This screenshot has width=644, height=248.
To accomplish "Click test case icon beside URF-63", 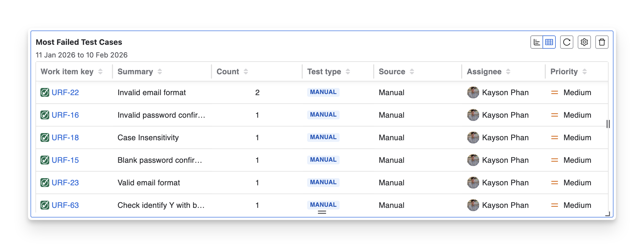I will 45,205.
